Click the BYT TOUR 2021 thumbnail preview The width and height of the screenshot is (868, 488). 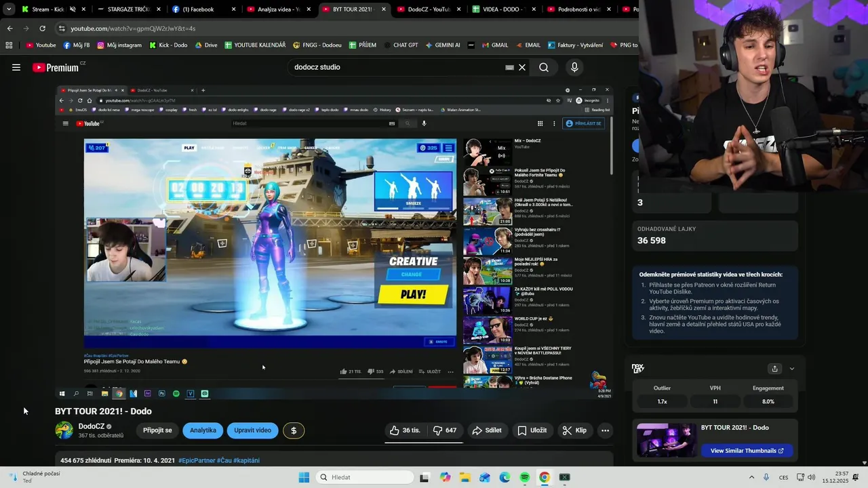pyautogui.click(x=667, y=440)
